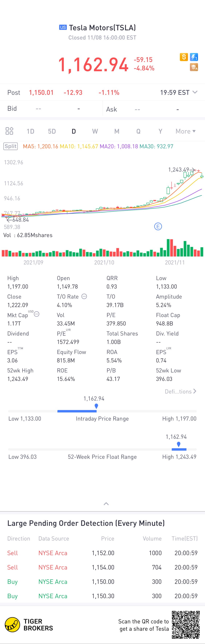Screen dimensions: 205x644
Task: Tap the P/E value 379.850
Action: tap(116, 323)
